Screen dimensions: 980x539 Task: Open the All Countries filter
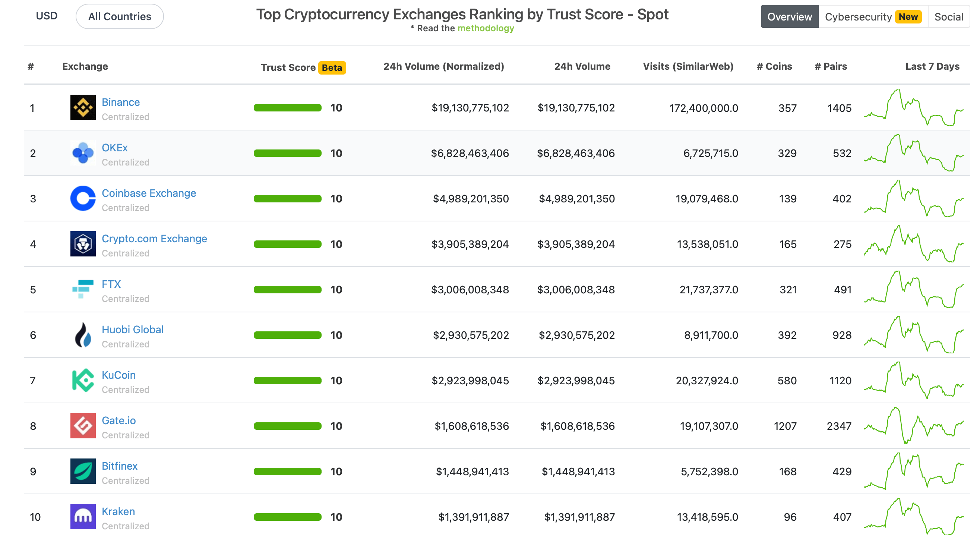120,16
